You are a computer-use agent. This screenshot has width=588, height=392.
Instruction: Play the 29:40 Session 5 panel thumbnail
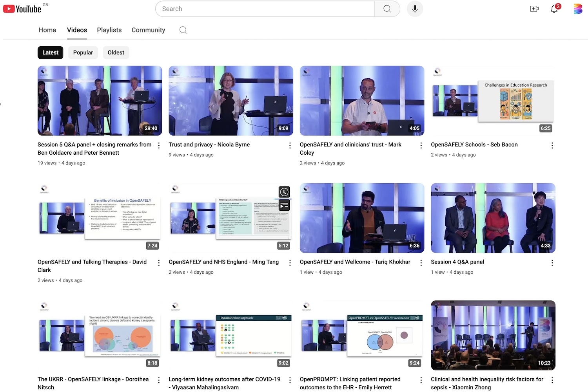(x=100, y=101)
